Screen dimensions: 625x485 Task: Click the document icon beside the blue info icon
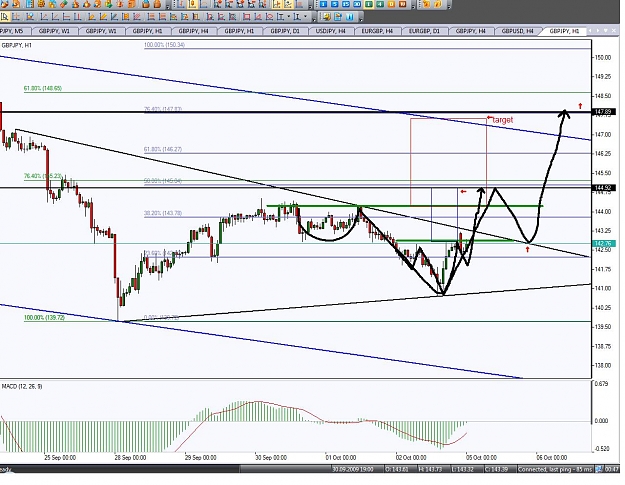pyautogui.click(x=338, y=17)
